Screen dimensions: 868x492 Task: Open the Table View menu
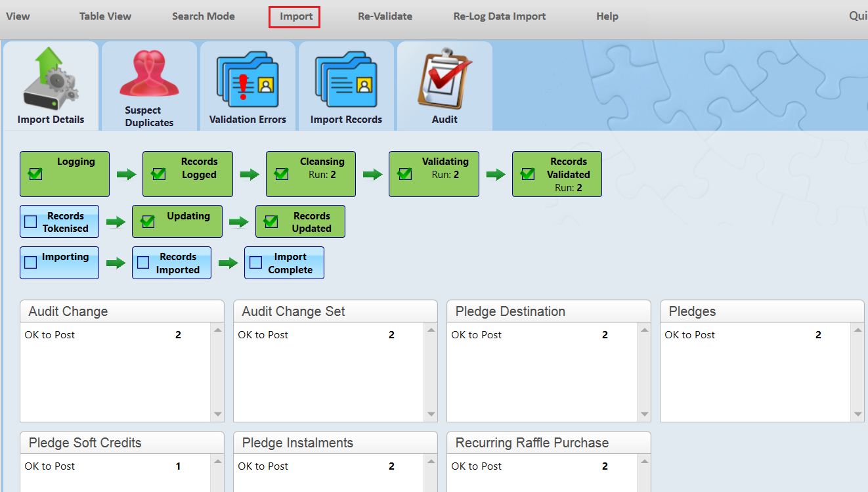(x=105, y=16)
